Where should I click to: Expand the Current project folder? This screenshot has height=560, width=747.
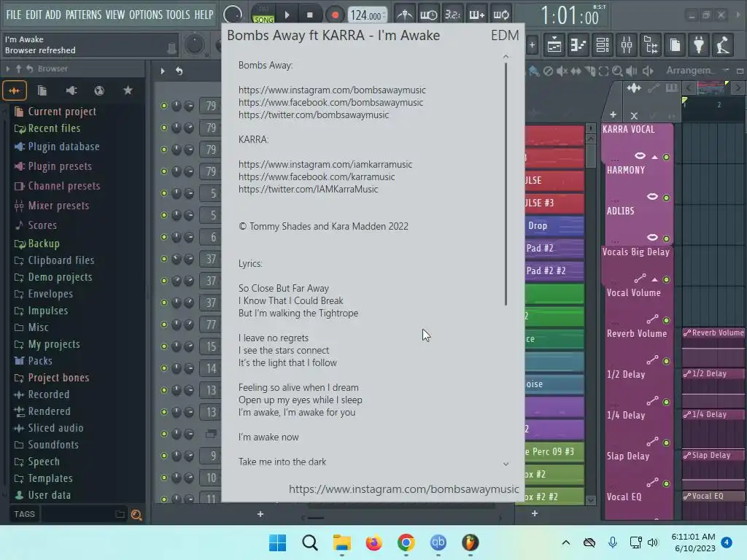pos(55,112)
